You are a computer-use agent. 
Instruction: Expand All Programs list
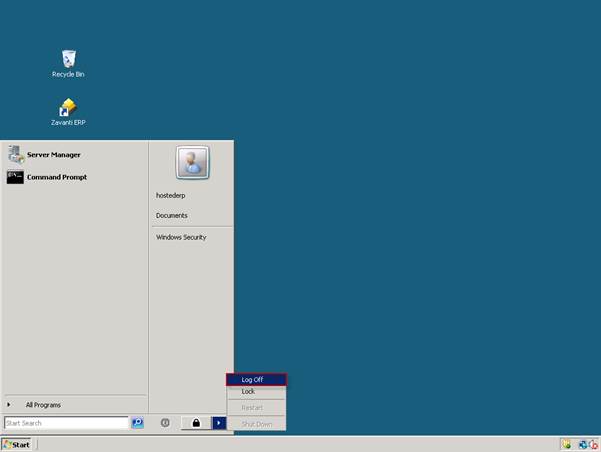click(42, 405)
